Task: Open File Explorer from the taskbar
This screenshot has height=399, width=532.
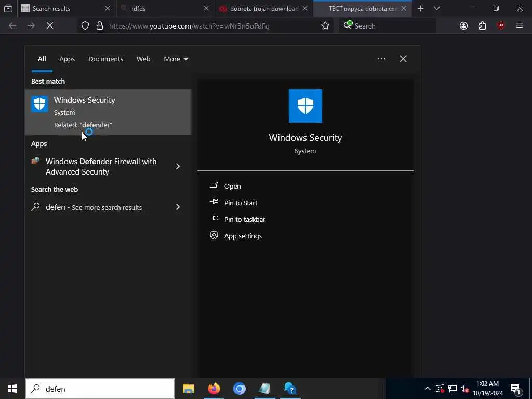Action: pyautogui.click(x=188, y=389)
